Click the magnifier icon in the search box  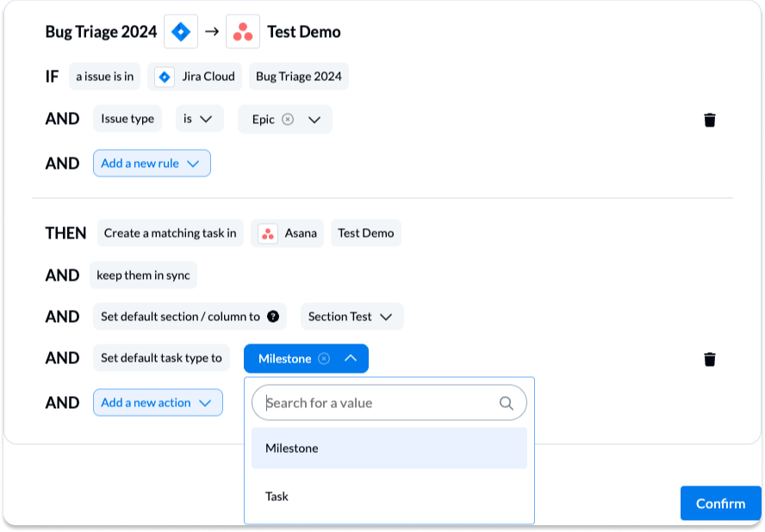click(x=507, y=402)
